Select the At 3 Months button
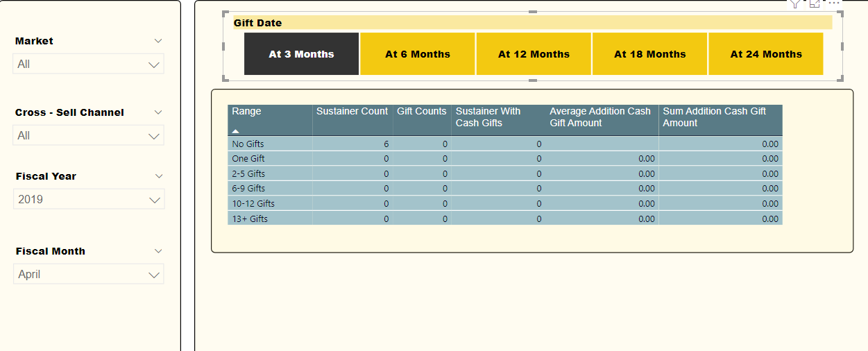This screenshot has height=351, width=868. [302, 54]
